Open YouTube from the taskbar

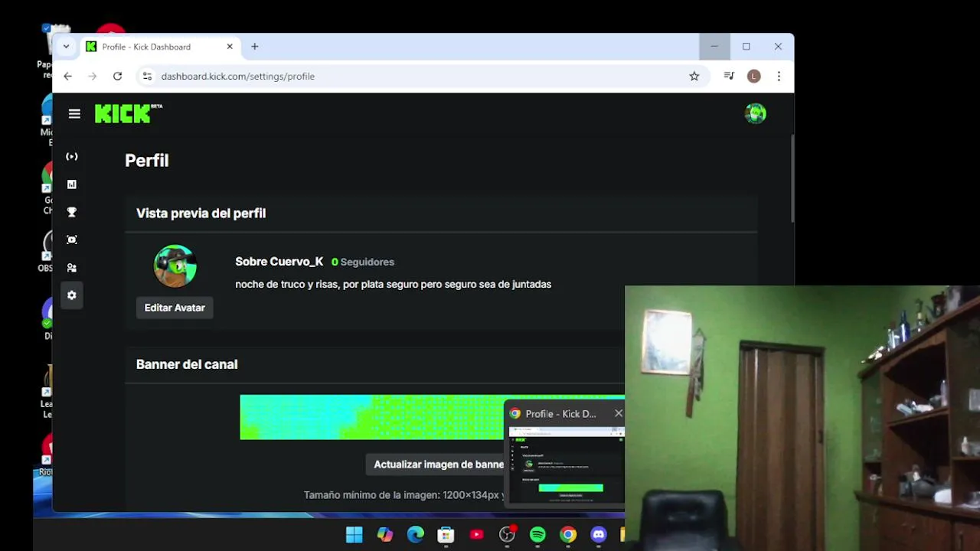[476, 535]
